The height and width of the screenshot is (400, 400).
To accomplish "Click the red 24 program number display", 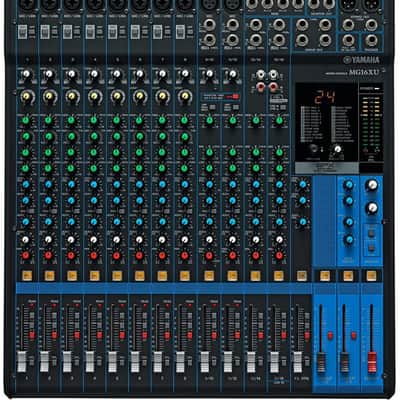I will point(325,96).
